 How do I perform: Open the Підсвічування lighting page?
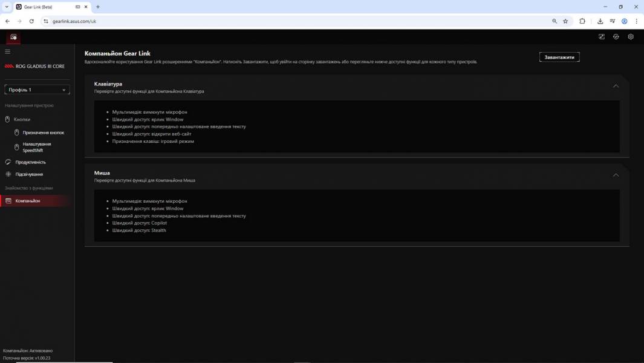click(29, 174)
